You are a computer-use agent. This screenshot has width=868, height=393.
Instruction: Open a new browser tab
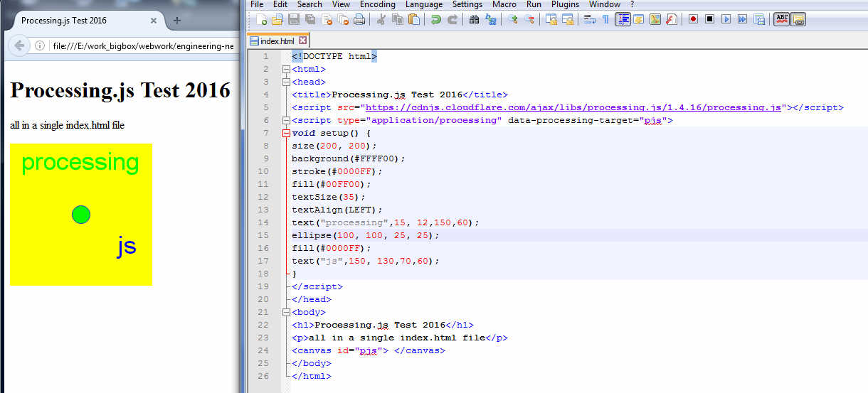(x=177, y=21)
